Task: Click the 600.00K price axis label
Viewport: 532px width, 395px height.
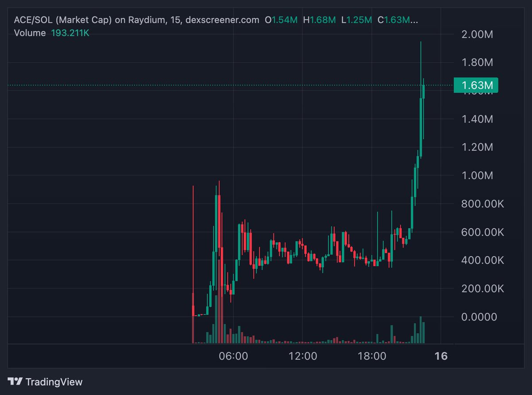Action: pos(483,232)
